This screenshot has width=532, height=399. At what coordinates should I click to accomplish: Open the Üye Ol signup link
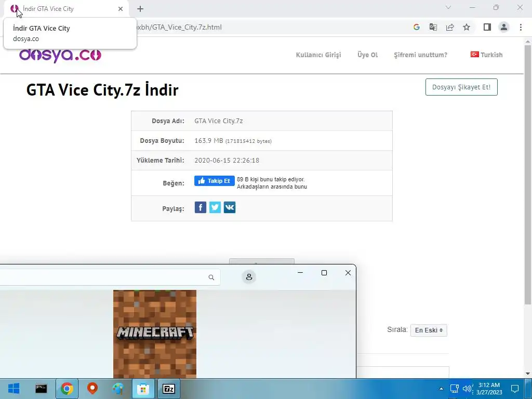coord(367,55)
